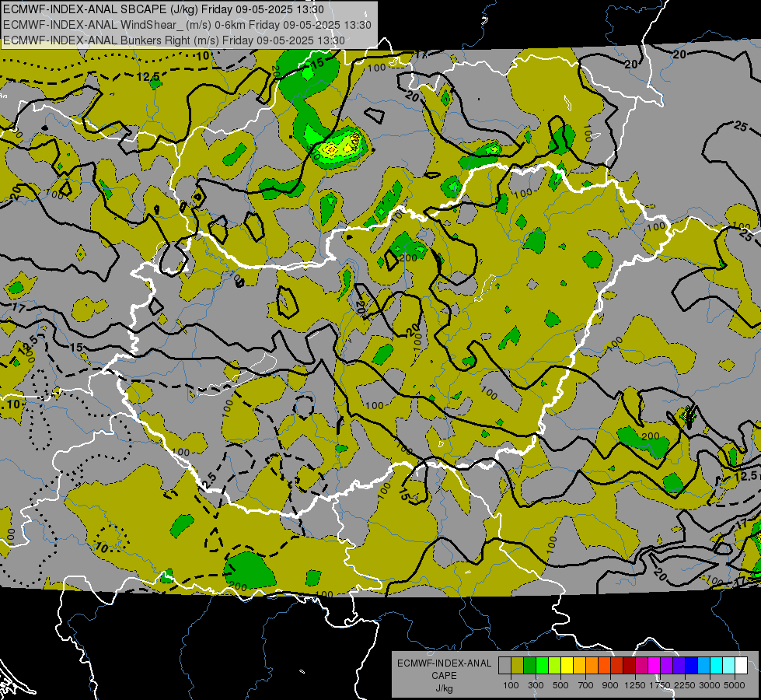Click the 900 legend tick label
This screenshot has width=761, height=700.
tap(610, 685)
